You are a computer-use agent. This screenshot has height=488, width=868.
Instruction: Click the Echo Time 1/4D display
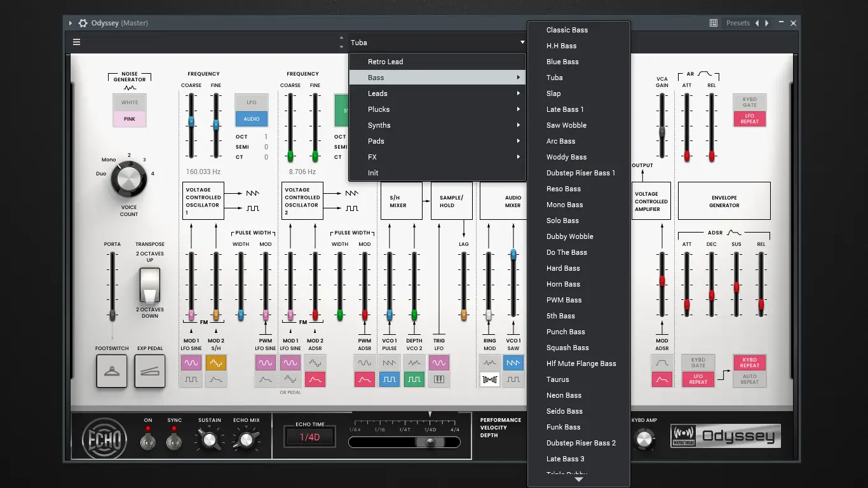point(309,437)
